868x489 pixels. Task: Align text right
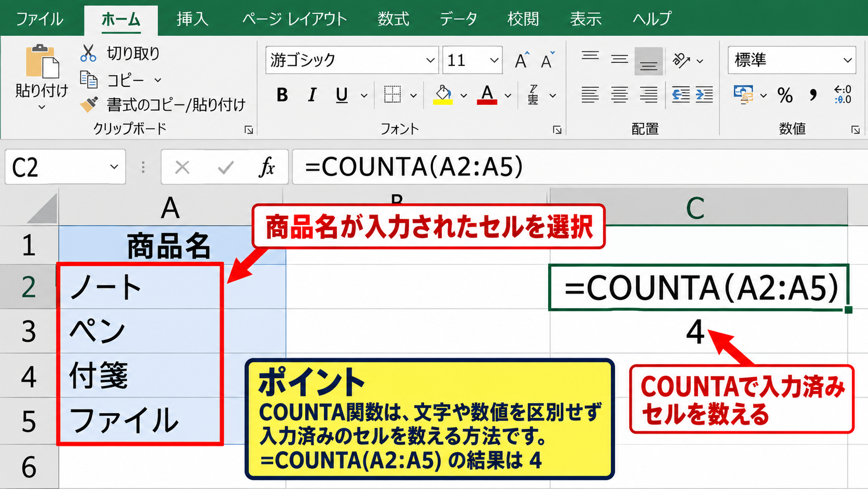pyautogui.click(x=648, y=95)
